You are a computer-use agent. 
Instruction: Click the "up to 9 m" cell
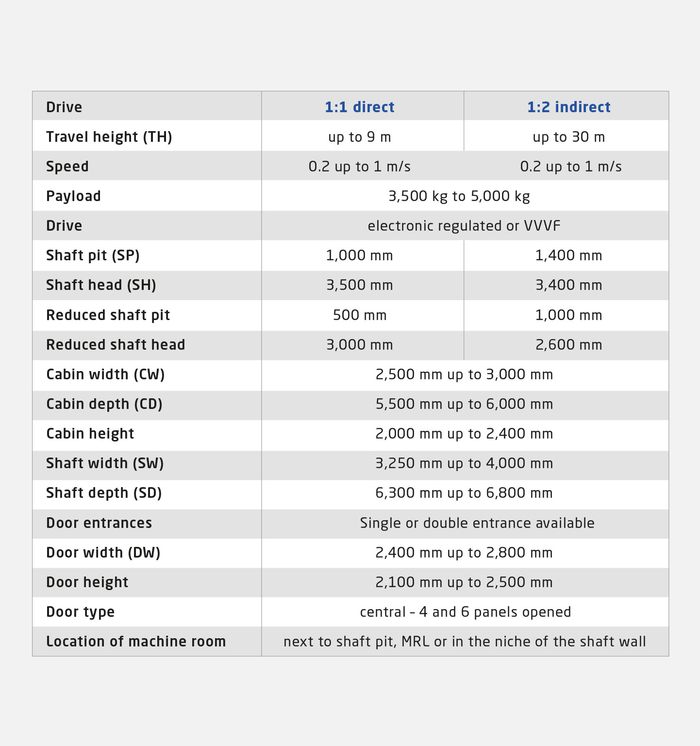click(359, 137)
